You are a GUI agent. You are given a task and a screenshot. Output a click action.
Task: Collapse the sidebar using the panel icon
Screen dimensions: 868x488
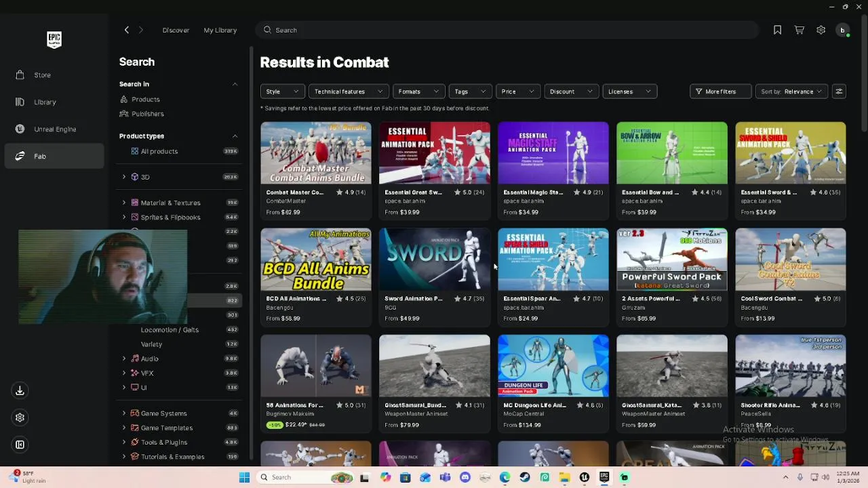tap(20, 445)
